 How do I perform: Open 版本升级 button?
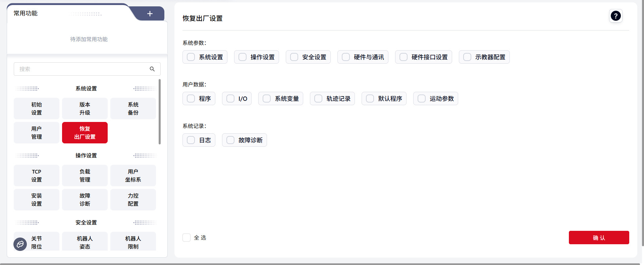click(85, 109)
